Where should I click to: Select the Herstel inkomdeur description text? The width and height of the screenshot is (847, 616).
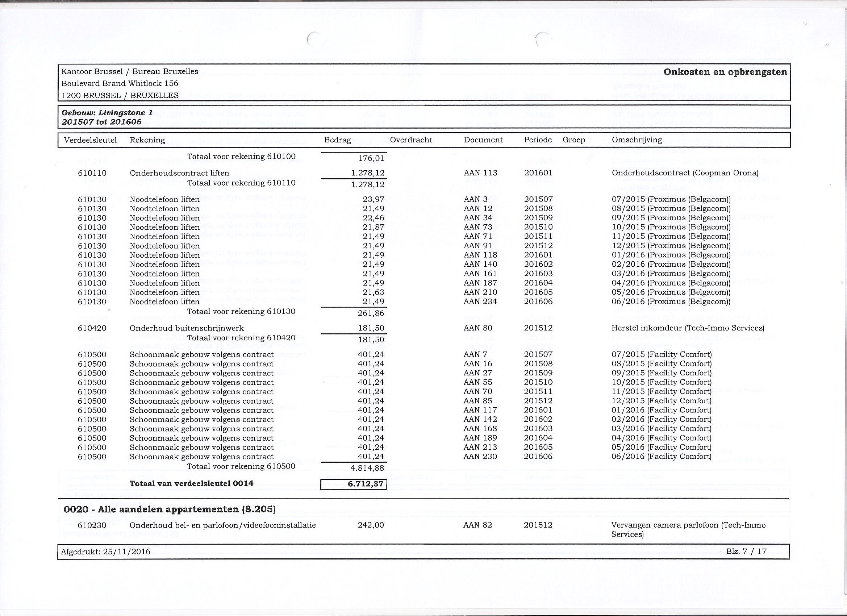pyautogui.click(x=688, y=328)
